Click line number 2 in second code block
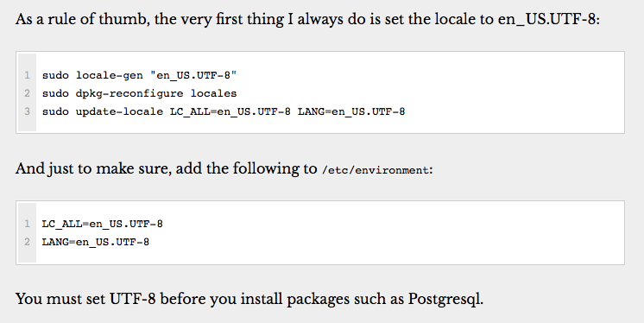 (27, 242)
